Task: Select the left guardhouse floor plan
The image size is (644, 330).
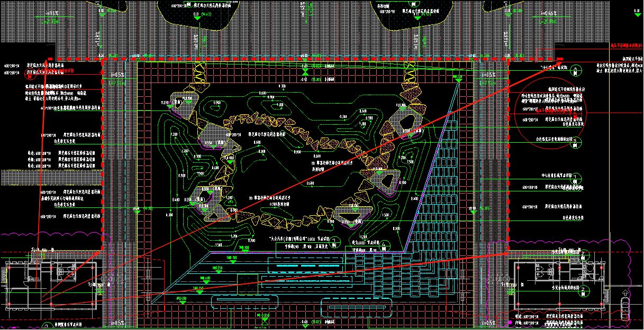Action: coord(50,284)
